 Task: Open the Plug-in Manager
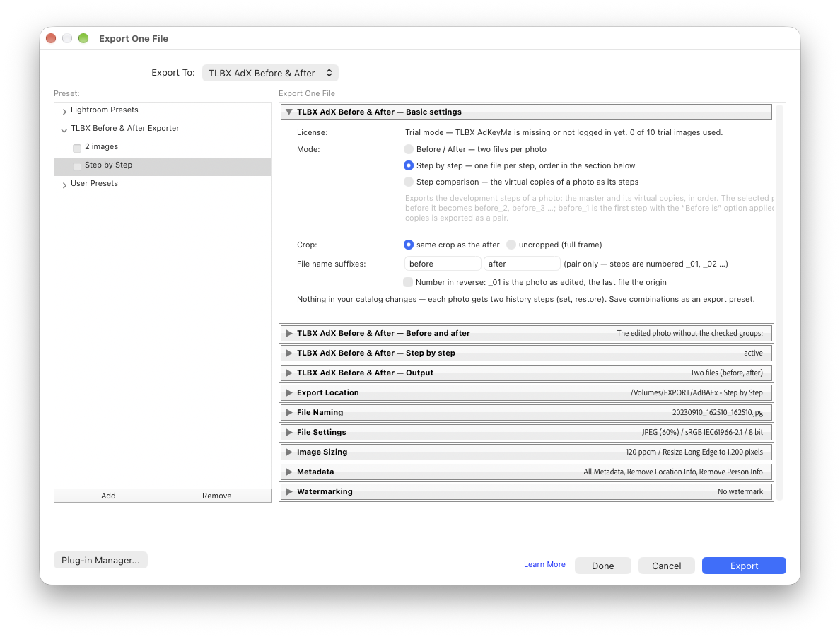[100, 561]
